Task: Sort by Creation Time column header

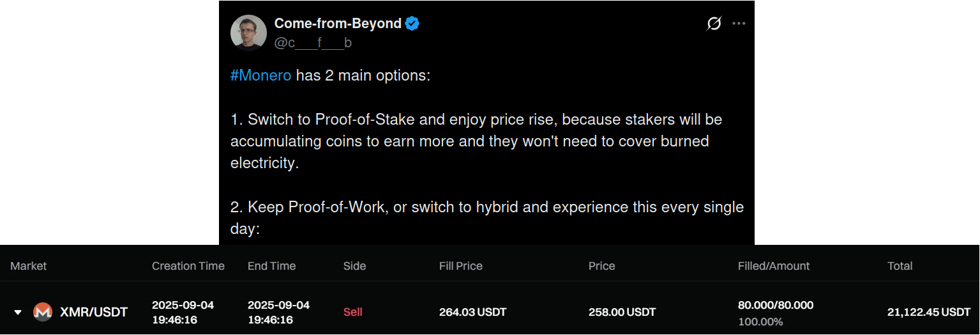Action: tap(188, 266)
